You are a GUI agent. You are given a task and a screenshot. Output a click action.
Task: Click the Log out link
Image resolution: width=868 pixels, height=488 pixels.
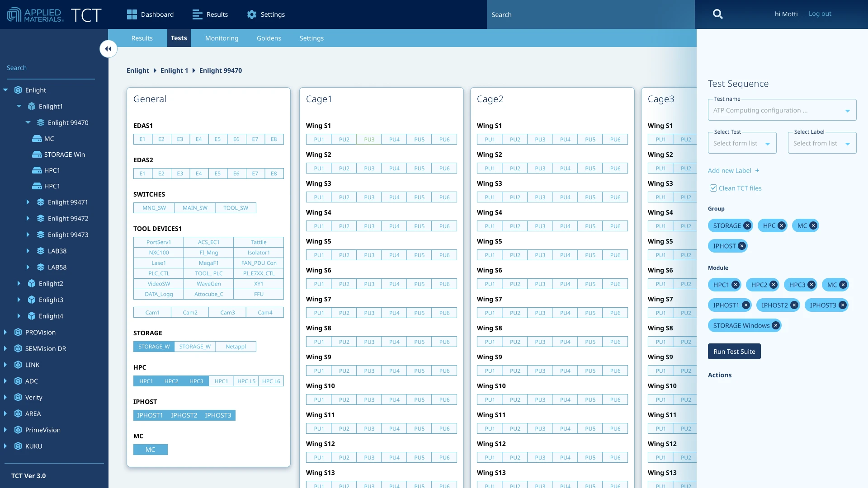pos(820,14)
